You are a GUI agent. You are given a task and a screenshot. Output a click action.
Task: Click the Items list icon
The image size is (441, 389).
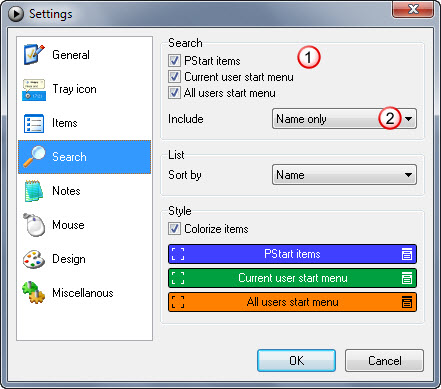(x=34, y=123)
